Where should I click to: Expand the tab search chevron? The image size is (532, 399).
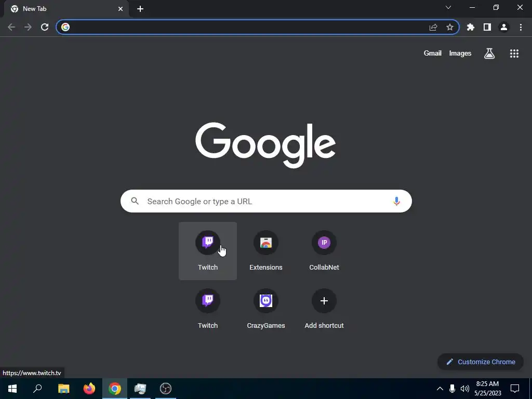448,7
